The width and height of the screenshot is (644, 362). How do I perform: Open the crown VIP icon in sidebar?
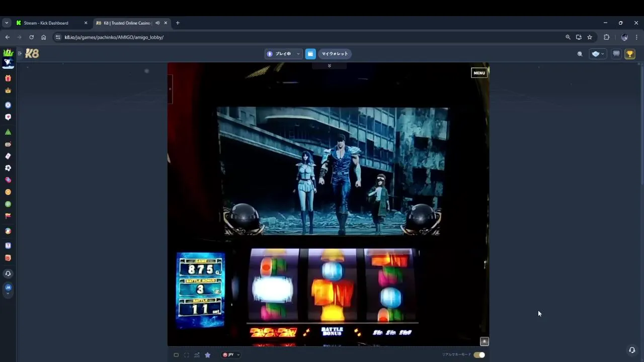8,90
